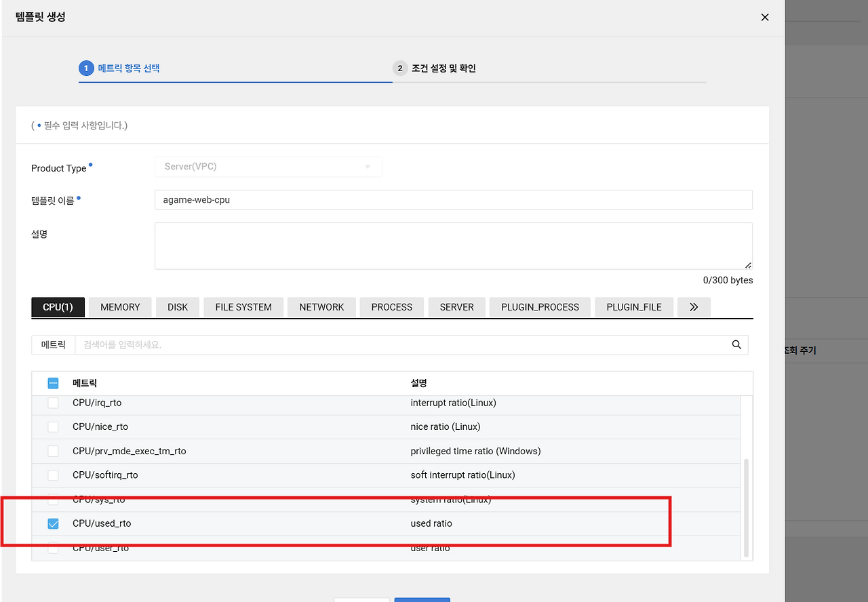Image resolution: width=868 pixels, height=602 pixels.
Task: Click the 'interrupt ratio(Linux)' description
Action: click(x=453, y=403)
